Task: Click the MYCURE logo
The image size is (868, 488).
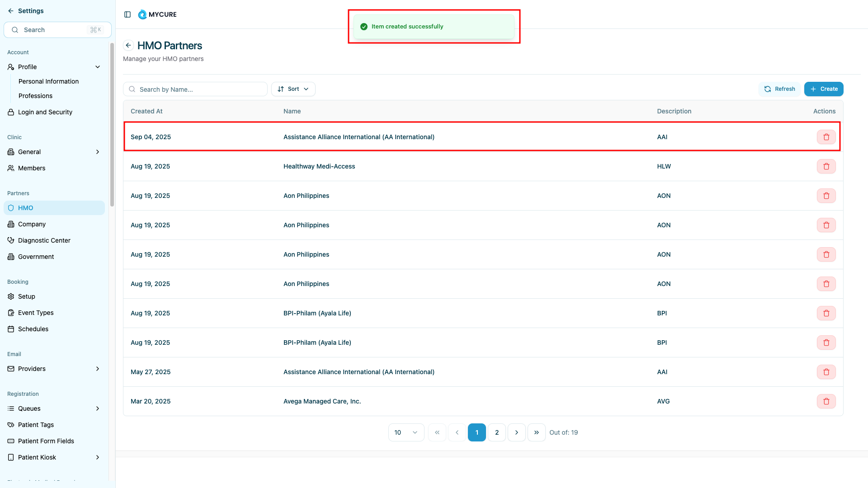Action: (x=157, y=14)
